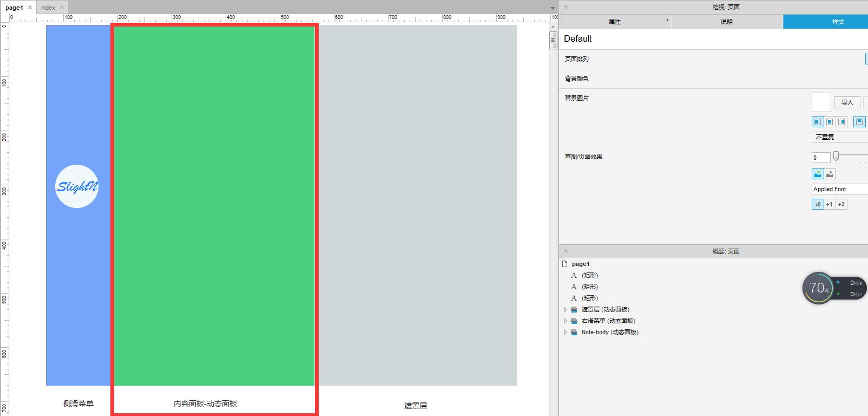Click the 概要: 页面 panel title
868x416 pixels.
(726, 251)
